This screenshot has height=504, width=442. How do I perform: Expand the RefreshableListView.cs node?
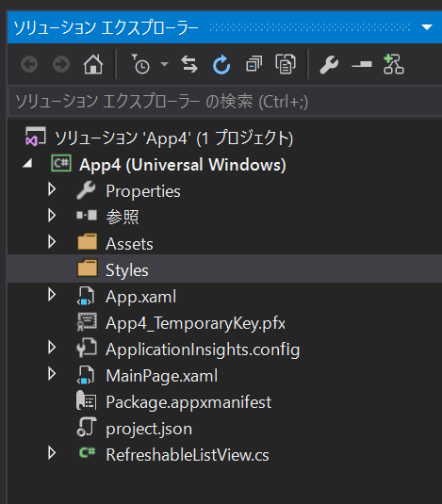coord(52,452)
